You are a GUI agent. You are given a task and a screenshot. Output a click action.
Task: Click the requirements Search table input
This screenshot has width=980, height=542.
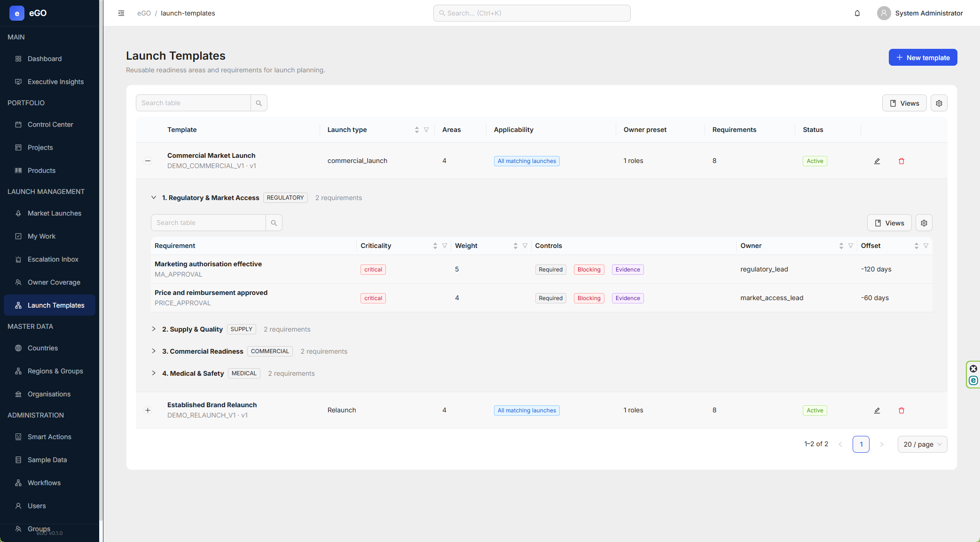(208, 223)
